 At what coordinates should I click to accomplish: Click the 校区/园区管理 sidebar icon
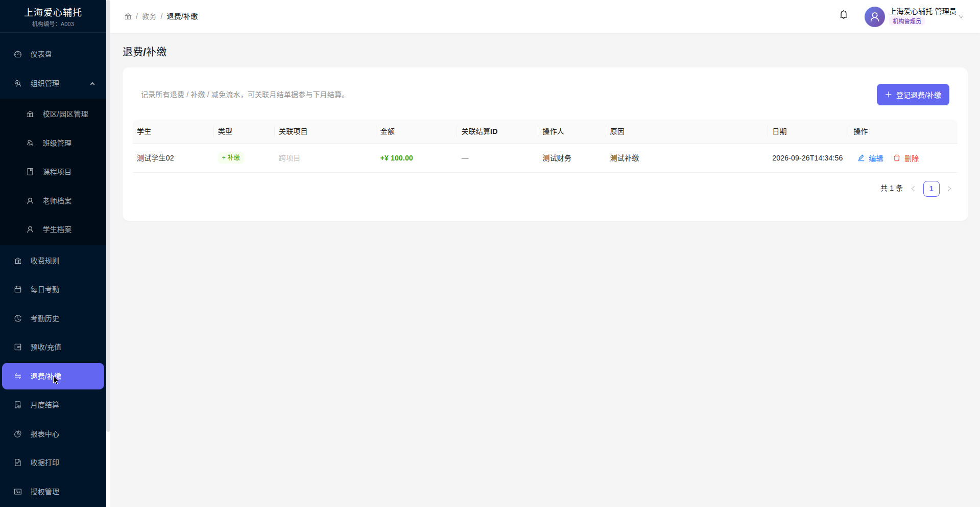30,114
